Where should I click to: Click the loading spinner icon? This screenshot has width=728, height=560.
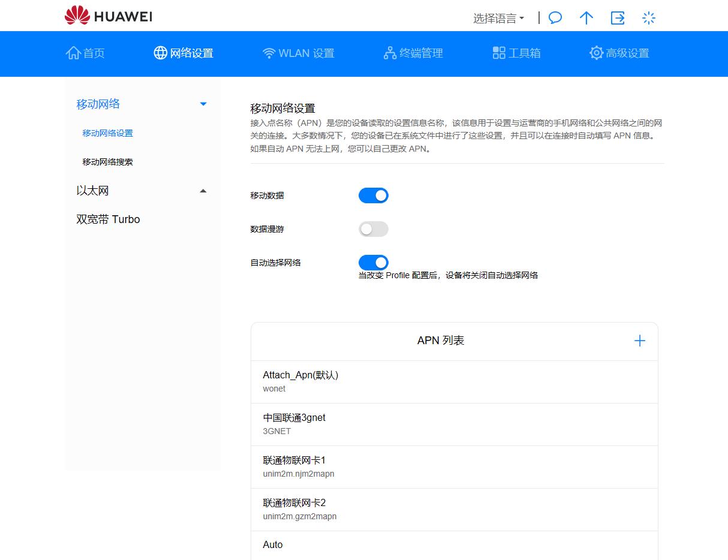coord(648,18)
